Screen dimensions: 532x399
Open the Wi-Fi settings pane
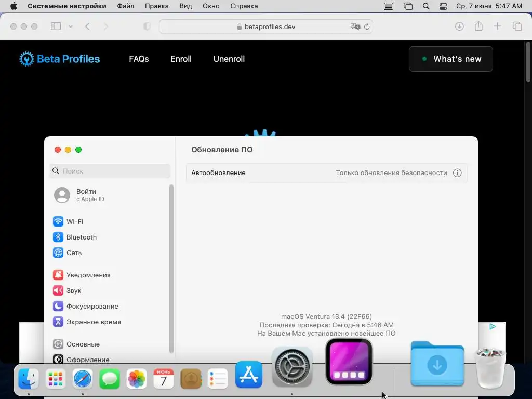pyautogui.click(x=68, y=221)
